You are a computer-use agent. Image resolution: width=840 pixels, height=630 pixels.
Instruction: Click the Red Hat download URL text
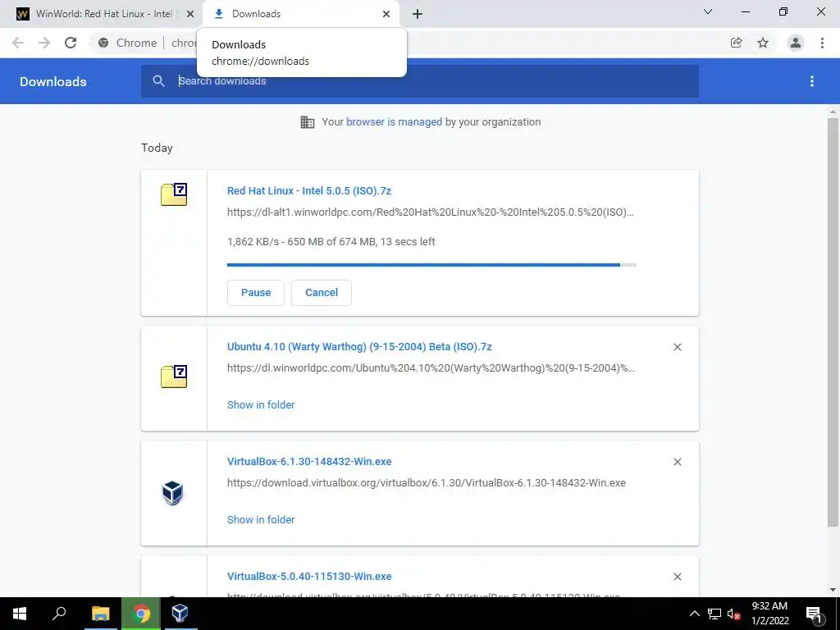[430, 212]
